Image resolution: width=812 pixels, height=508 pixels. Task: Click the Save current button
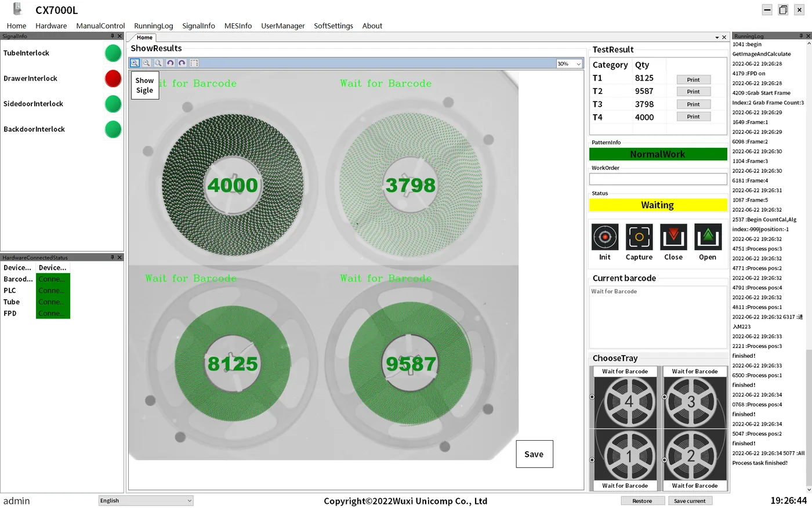[690, 500]
